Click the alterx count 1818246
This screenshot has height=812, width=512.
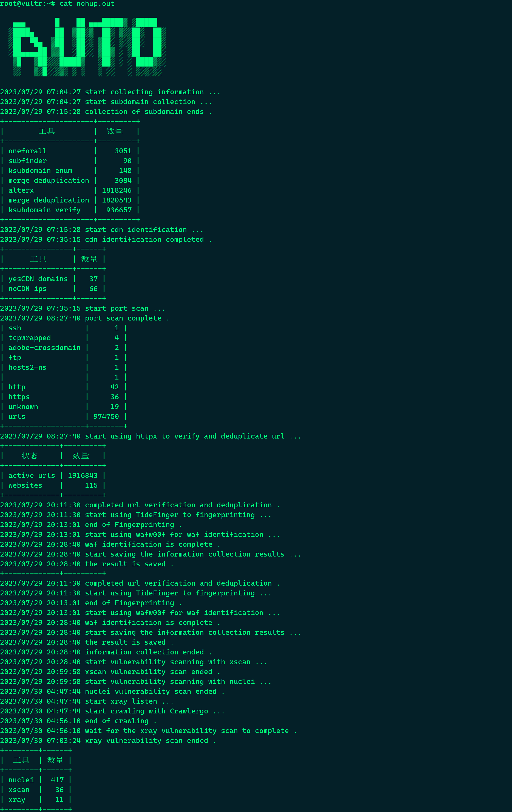click(x=117, y=190)
